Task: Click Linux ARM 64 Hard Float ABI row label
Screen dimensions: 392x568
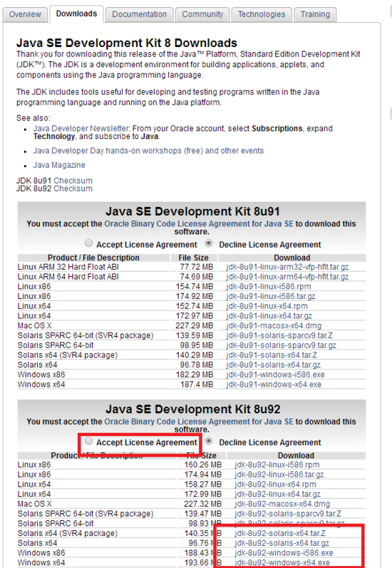Action: [x=68, y=277]
